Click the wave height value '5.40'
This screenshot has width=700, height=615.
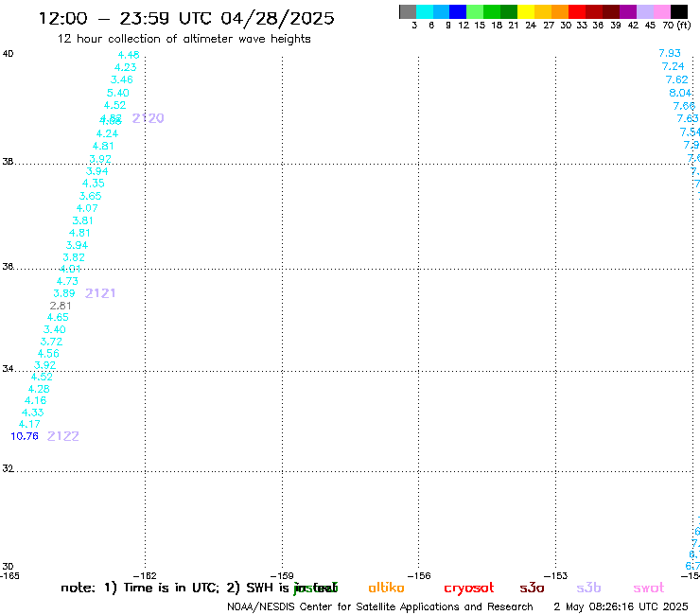(118, 93)
